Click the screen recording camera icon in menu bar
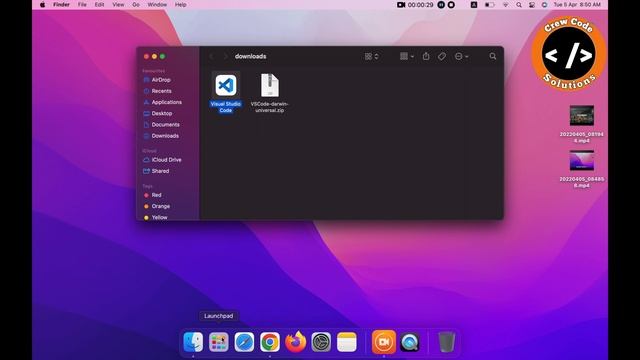This screenshot has height=360, width=640. [x=401, y=4]
